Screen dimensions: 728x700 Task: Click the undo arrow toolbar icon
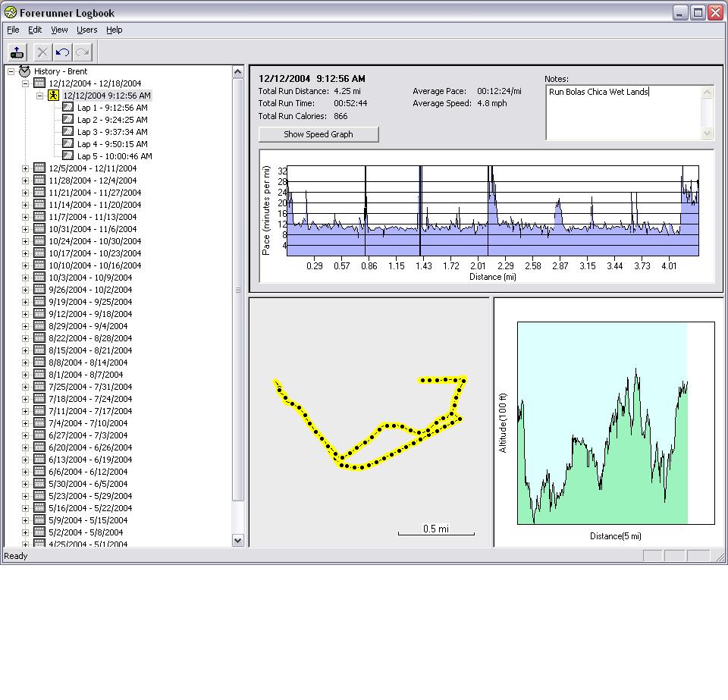(62, 52)
